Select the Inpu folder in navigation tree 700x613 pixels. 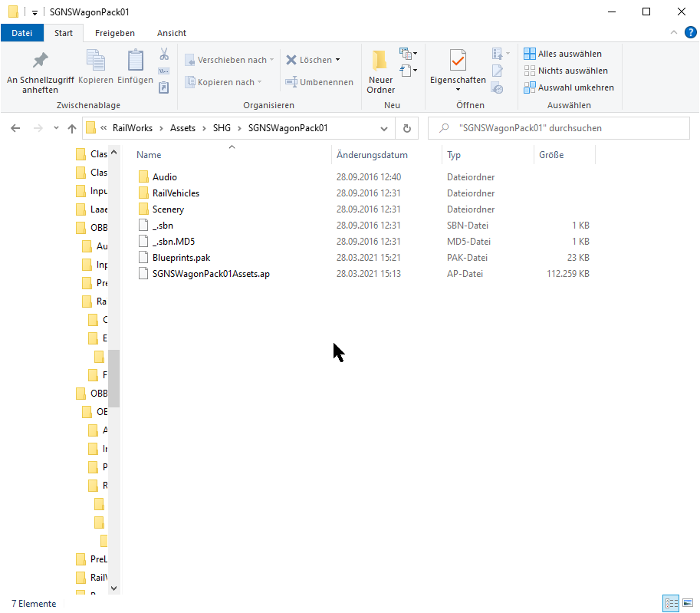(92, 191)
